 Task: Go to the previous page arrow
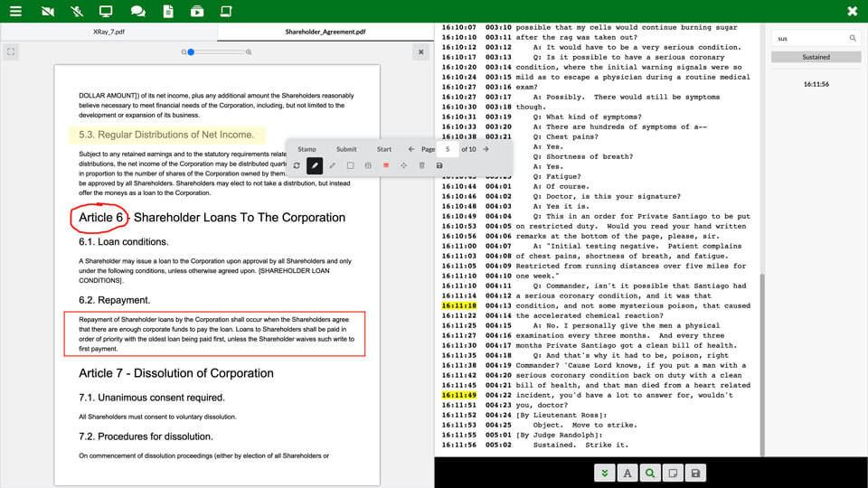[x=410, y=149]
